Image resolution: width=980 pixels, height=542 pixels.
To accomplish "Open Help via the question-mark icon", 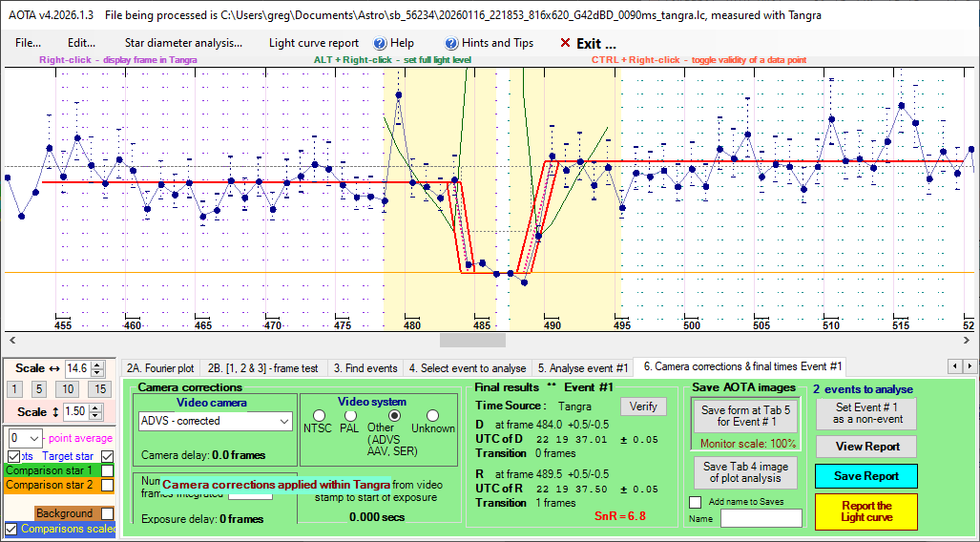I will pyautogui.click(x=380, y=43).
